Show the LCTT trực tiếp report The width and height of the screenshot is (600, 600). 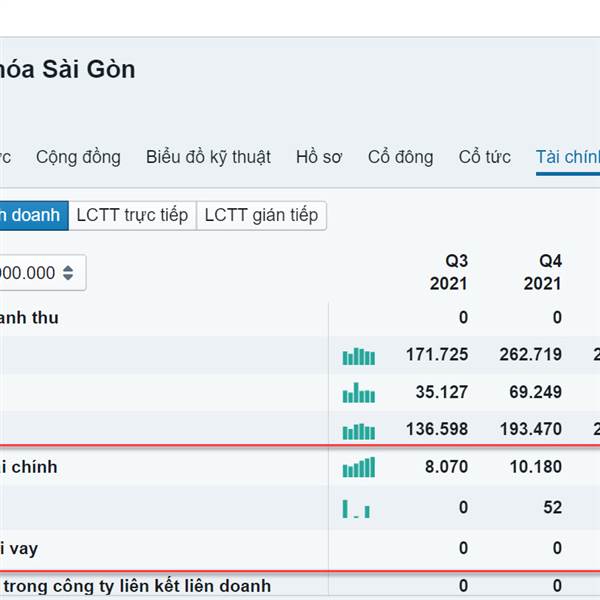(x=132, y=215)
